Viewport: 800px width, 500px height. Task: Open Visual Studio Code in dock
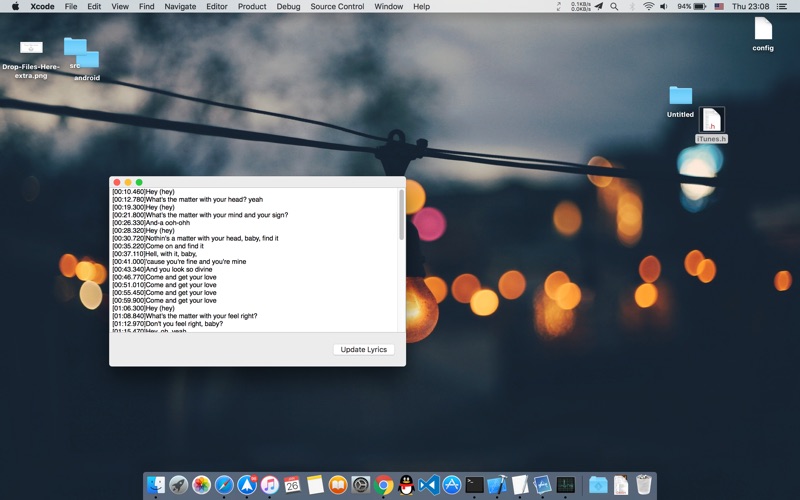(x=429, y=485)
